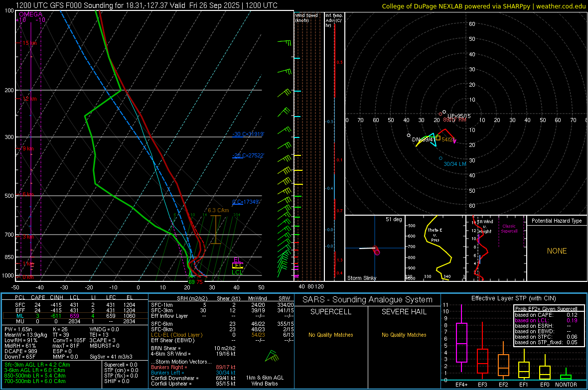Image resolution: width=588 pixels, height=390 pixels.
Task: Click the red EF3 box plot
Action: tap(482, 351)
